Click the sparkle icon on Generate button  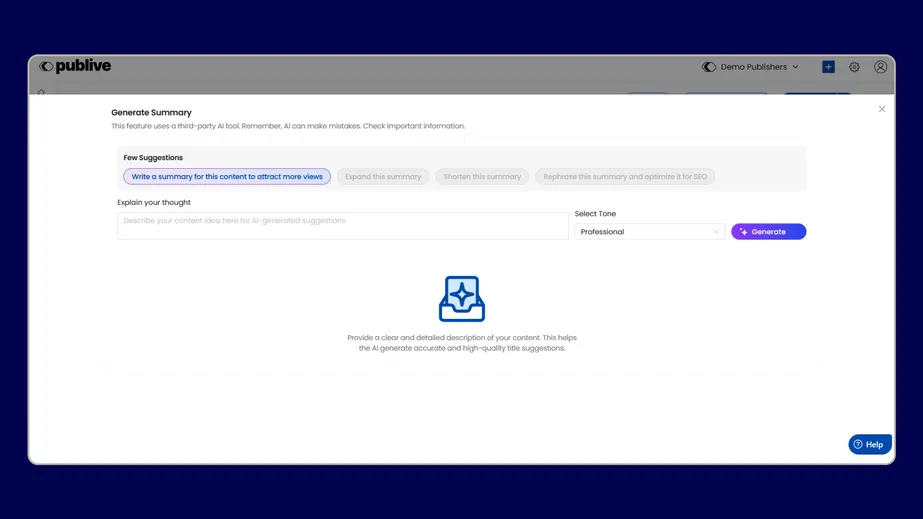pyautogui.click(x=744, y=232)
